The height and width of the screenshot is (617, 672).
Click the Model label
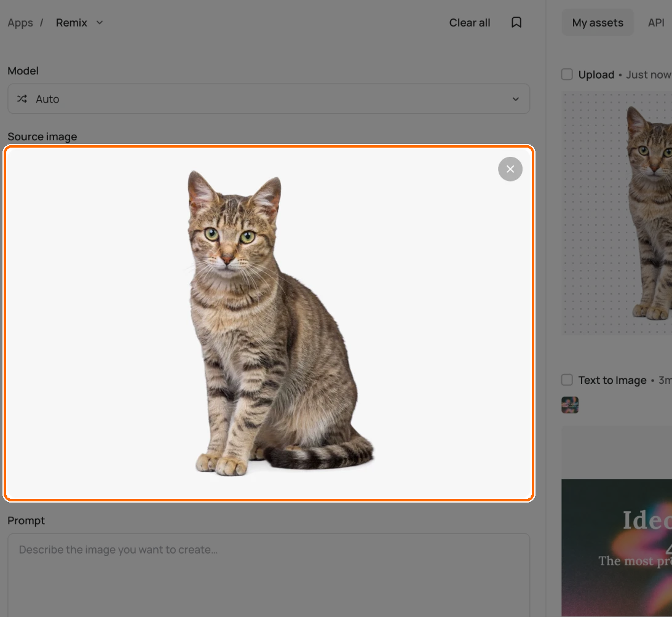pos(23,71)
